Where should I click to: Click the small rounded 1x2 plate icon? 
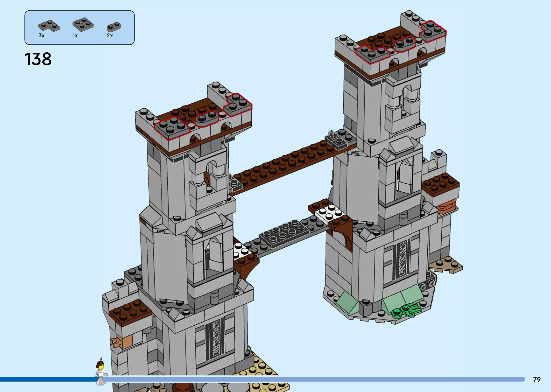pos(114,27)
